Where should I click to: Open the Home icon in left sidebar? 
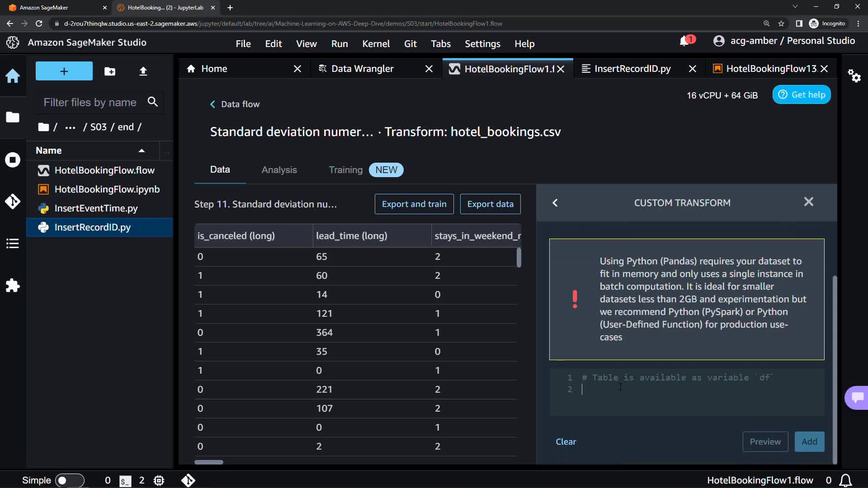click(x=13, y=75)
